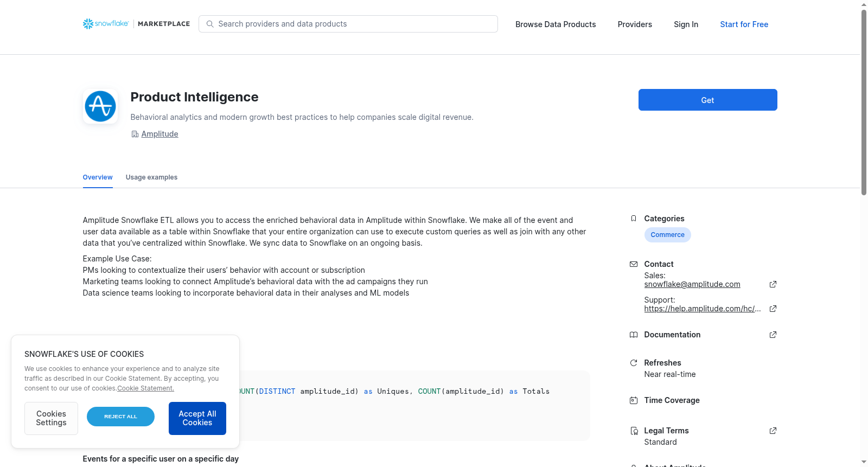Open Cookies Settings button

[x=51, y=418]
